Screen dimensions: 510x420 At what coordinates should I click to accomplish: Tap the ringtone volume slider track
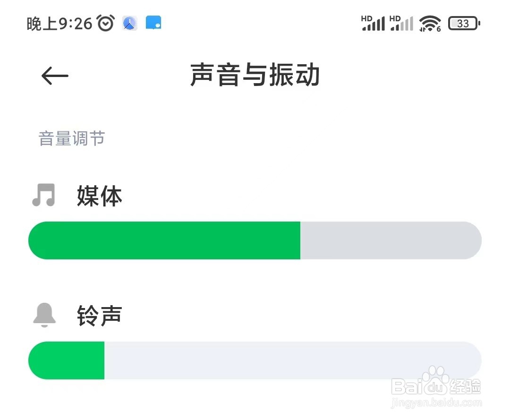click(255, 360)
